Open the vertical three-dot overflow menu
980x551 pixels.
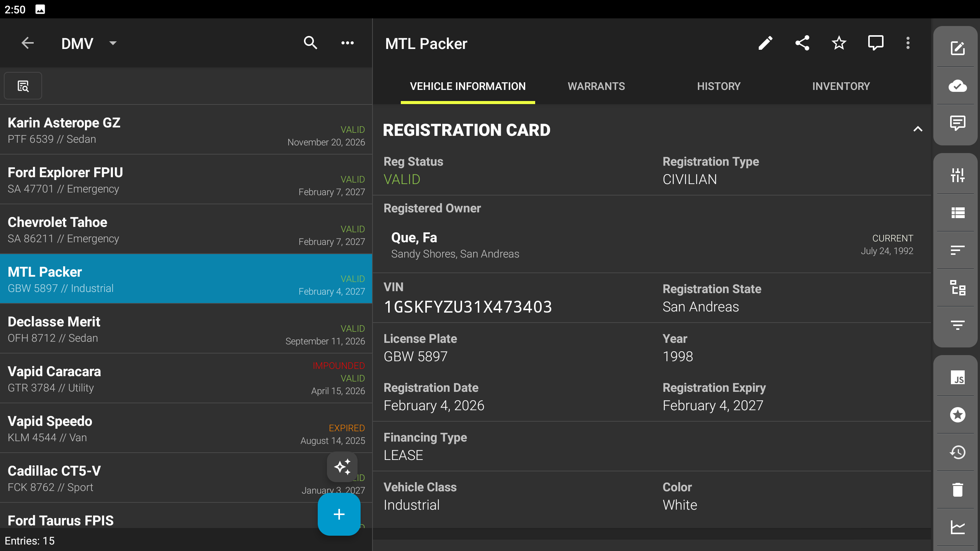pos(908,43)
